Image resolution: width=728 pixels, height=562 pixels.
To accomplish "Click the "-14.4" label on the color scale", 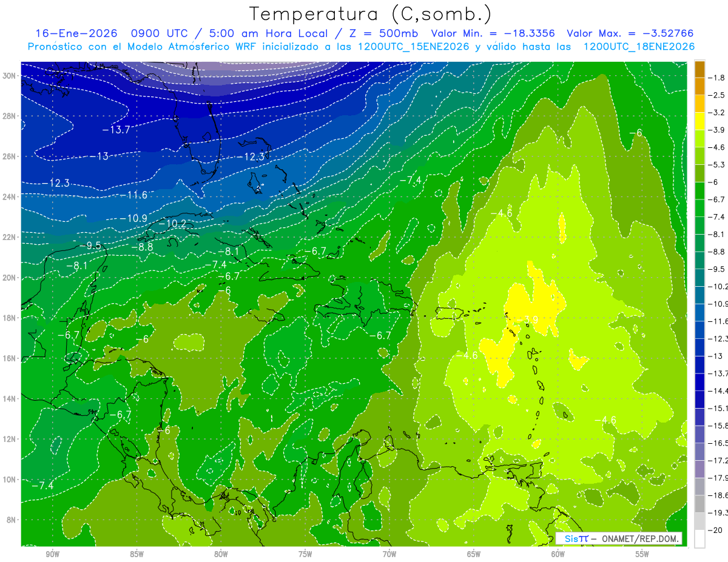I will tap(719, 390).
